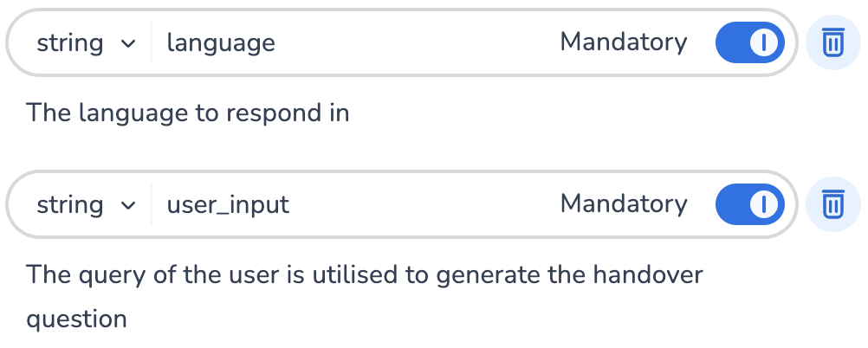Delete the language parameter with trash icon
The width and height of the screenshot is (868, 348).
[x=832, y=42]
